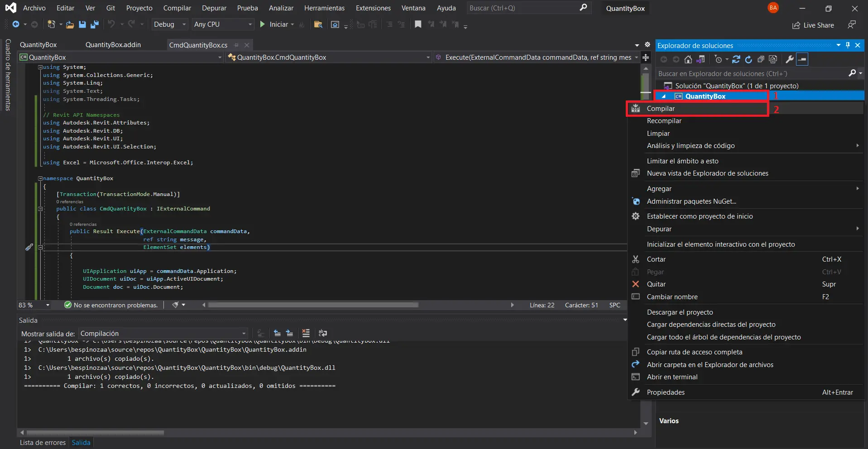Image resolution: width=868 pixels, height=449 pixels.
Task: Click the Find in Files folder icon
Action: coord(318,24)
